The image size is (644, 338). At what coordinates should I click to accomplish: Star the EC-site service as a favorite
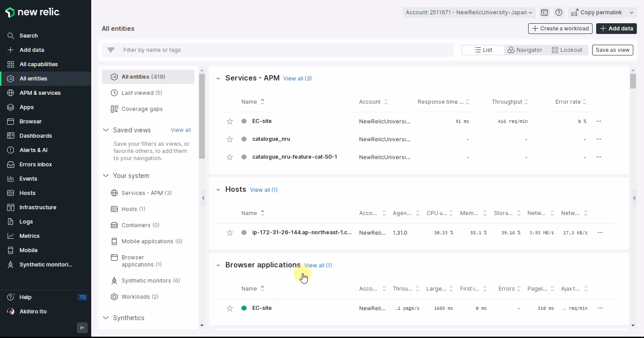tap(229, 121)
